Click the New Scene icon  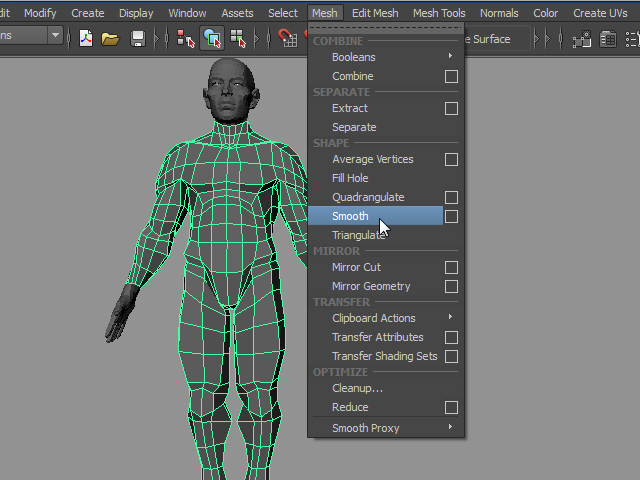pyautogui.click(x=86, y=39)
